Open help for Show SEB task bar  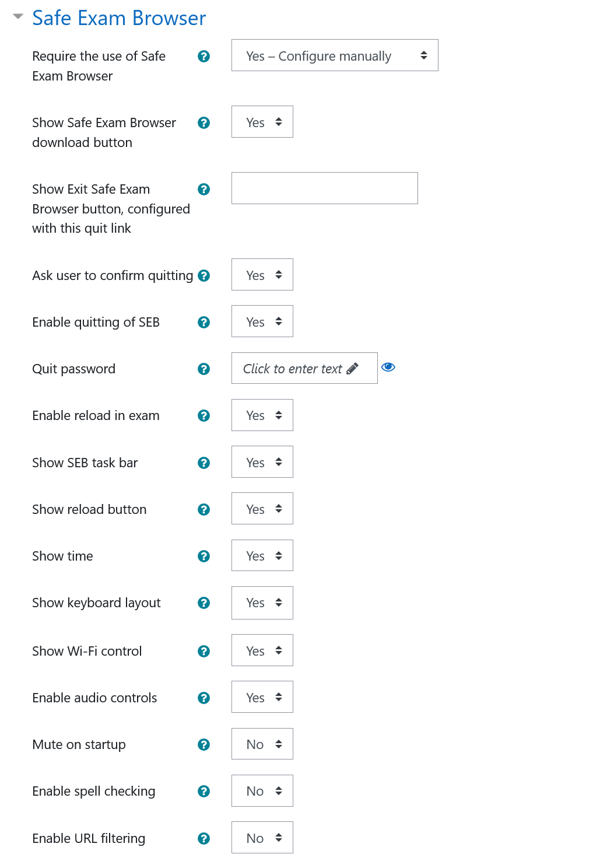tap(204, 463)
